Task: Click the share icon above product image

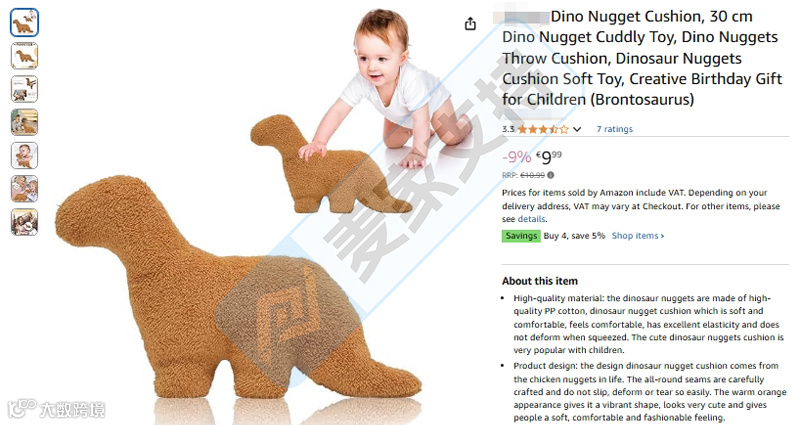Action: click(x=470, y=23)
